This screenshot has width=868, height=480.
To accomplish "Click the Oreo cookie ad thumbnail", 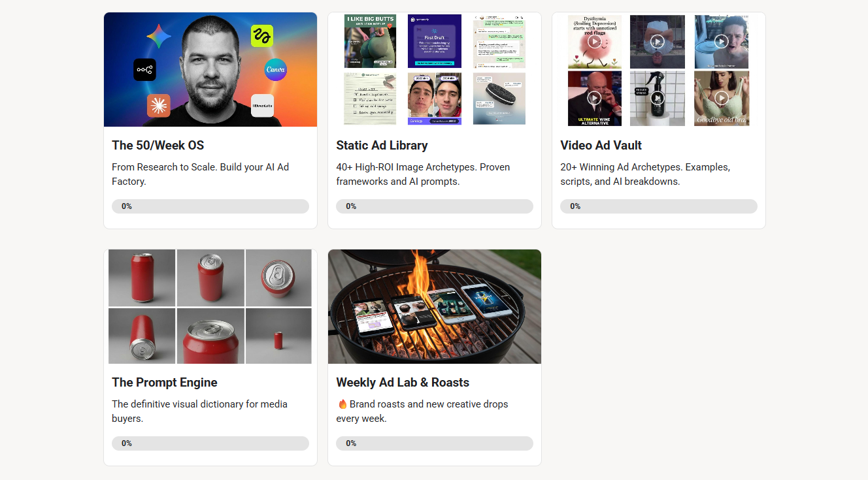I will [x=499, y=99].
